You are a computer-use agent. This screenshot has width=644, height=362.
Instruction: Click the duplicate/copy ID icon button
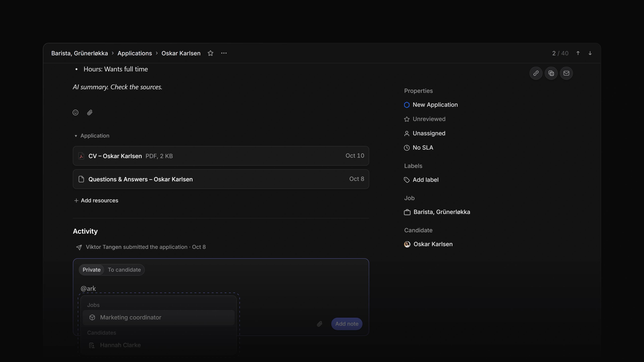(x=551, y=73)
